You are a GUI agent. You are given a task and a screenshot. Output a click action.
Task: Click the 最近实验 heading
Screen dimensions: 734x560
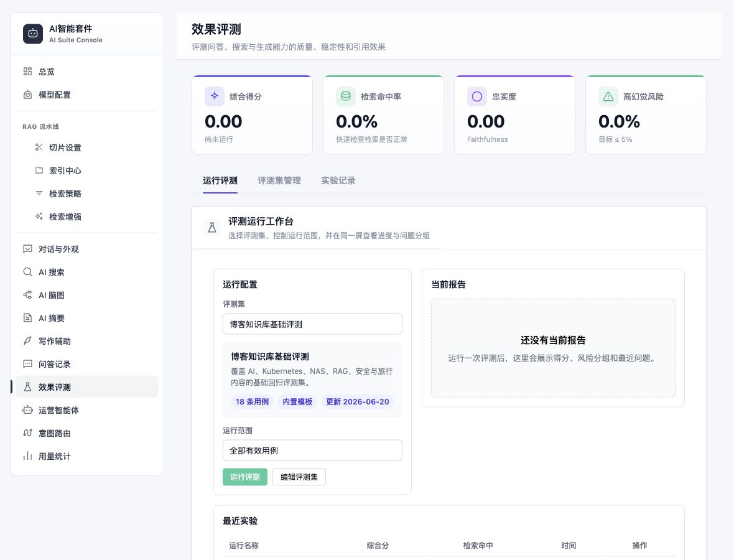240,521
